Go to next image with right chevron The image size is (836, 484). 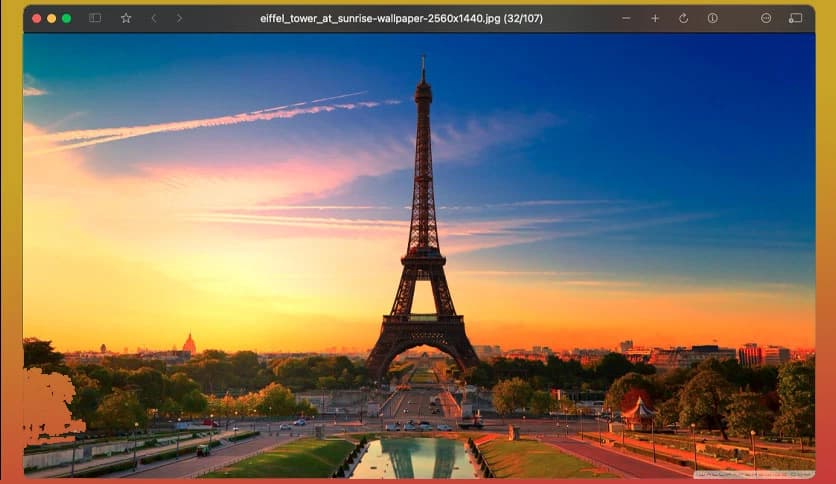[x=179, y=18]
